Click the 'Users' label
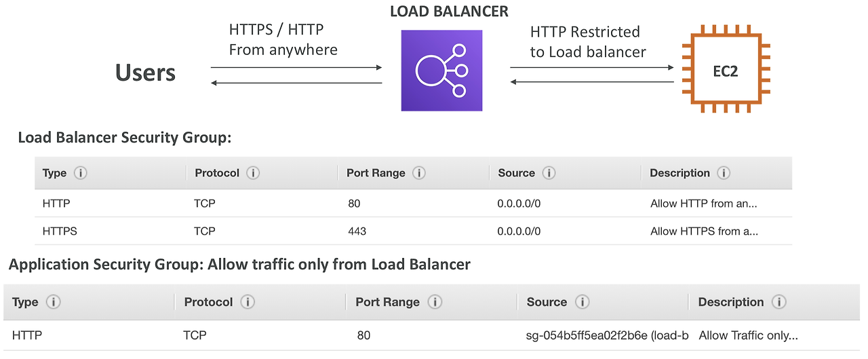Screen dimensions: 868x359 tap(145, 73)
